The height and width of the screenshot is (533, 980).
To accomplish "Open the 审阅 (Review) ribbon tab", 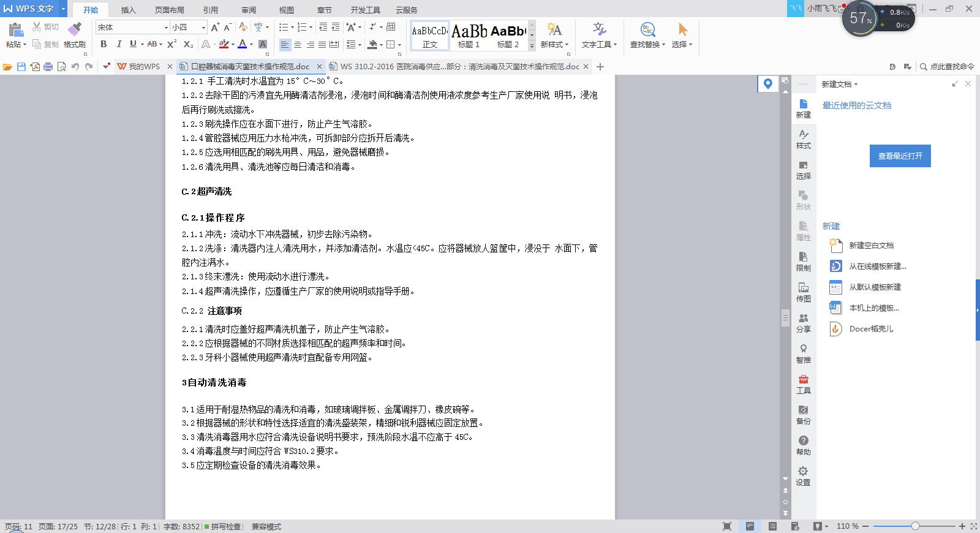I will [249, 10].
